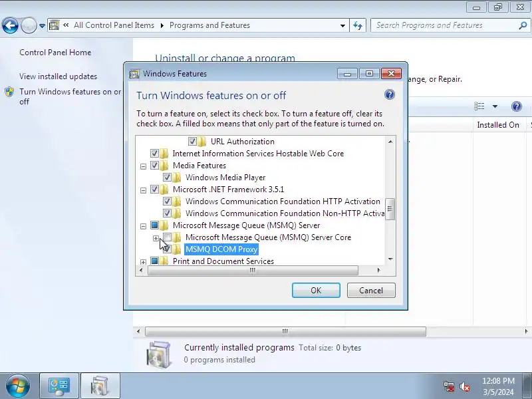
Task: Click All Control Panel Items breadcrumb
Action: coord(114,25)
